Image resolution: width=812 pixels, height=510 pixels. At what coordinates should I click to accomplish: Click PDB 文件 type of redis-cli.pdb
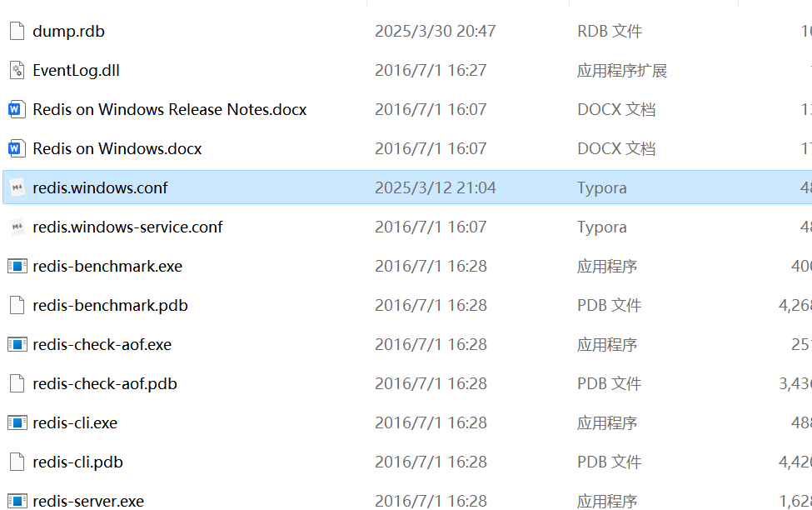click(609, 462)
